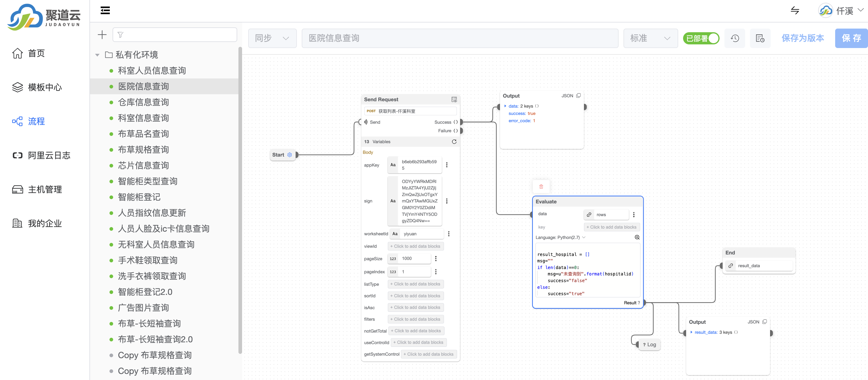
Task: Open the Start node settings gear
Action: (x=290, y=155)
